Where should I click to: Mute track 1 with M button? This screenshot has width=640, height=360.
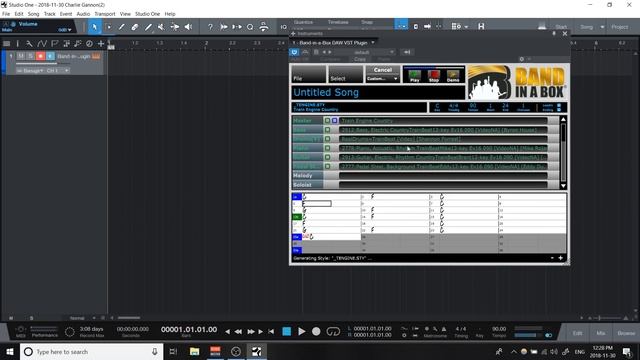(21, 56)
